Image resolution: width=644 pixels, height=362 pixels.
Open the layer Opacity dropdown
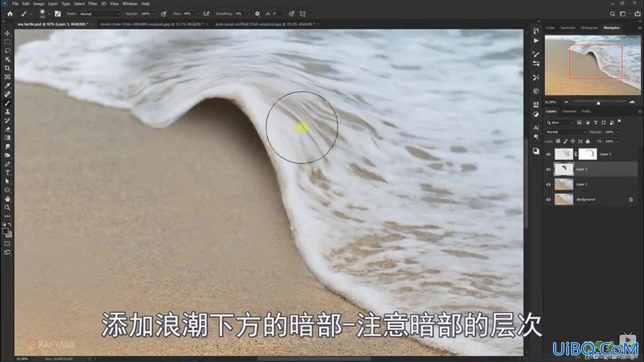pos(618,132)
